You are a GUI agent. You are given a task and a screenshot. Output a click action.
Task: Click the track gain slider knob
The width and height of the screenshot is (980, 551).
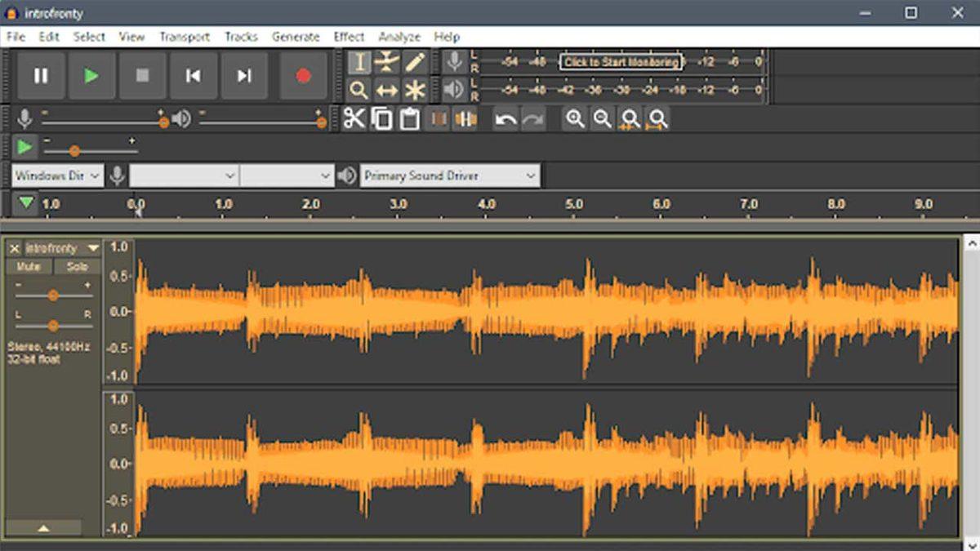[53, 295]
